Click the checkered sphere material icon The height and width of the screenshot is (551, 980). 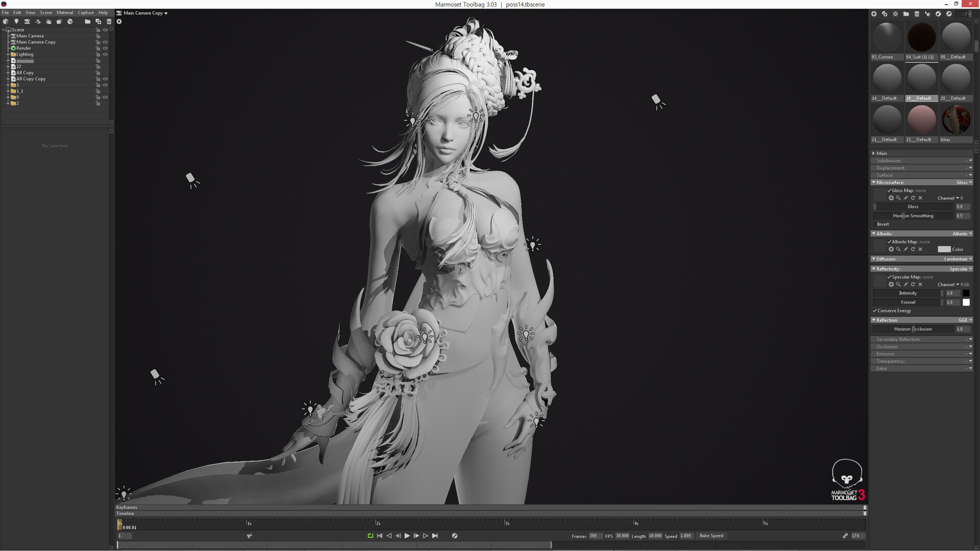(895, 14)
